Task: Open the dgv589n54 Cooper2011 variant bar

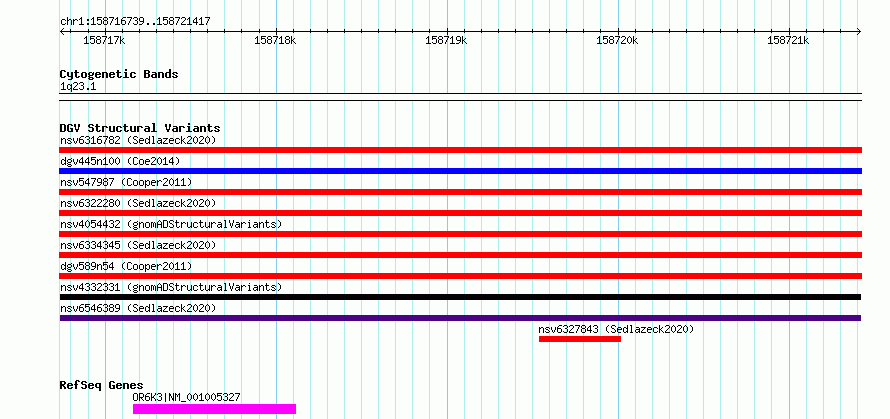Action: pos(460,276)
